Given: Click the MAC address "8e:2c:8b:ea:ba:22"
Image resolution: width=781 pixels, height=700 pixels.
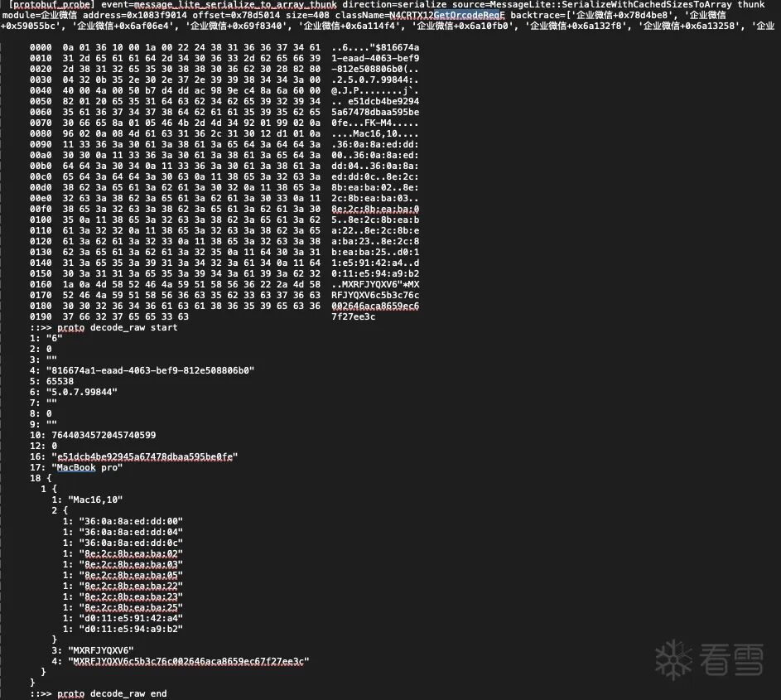Looking at the screenshot, I should 131,586.
